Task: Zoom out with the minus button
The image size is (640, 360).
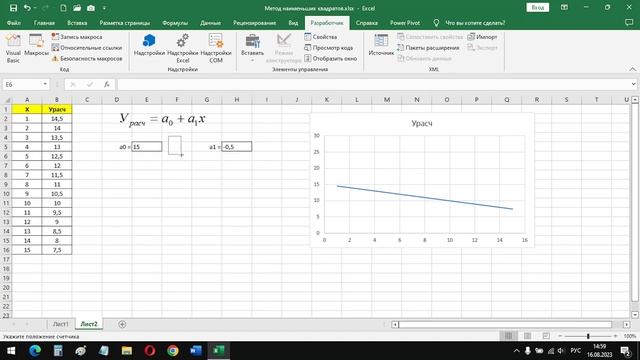Action: pyautogui.click(x=560, y=336)
